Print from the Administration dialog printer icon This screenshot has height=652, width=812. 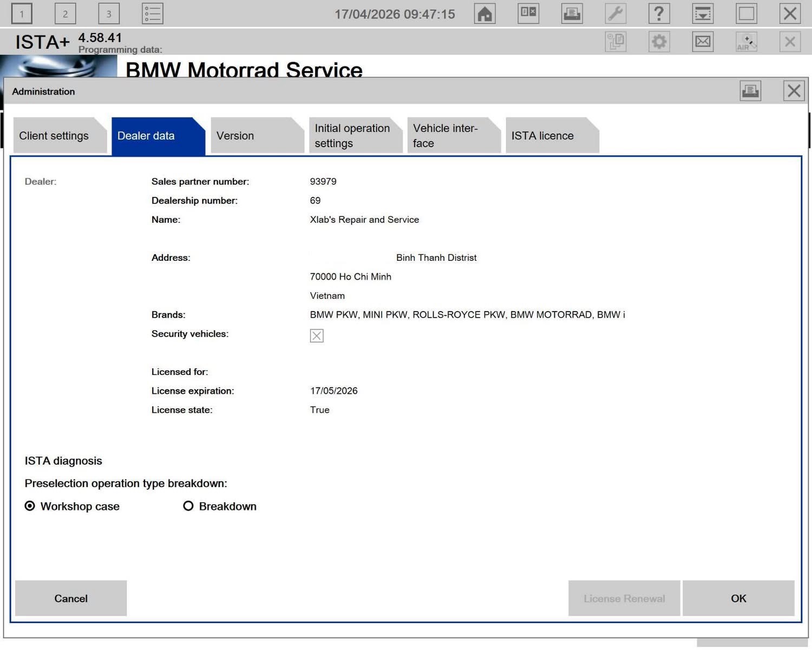pos(750,91)
